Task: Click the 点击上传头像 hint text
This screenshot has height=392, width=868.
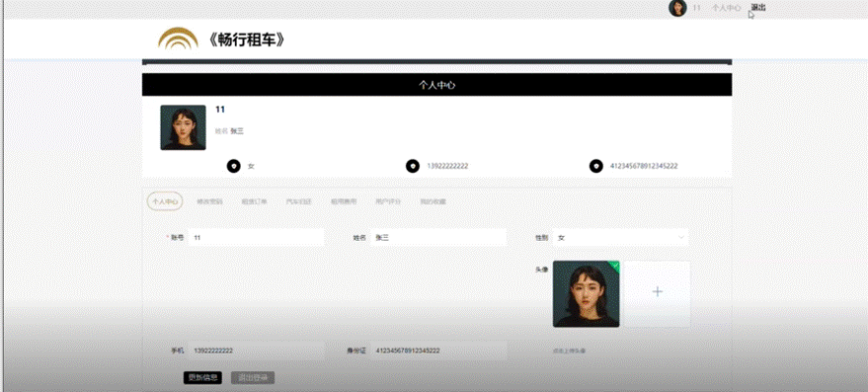Action: tap(569, 352)
